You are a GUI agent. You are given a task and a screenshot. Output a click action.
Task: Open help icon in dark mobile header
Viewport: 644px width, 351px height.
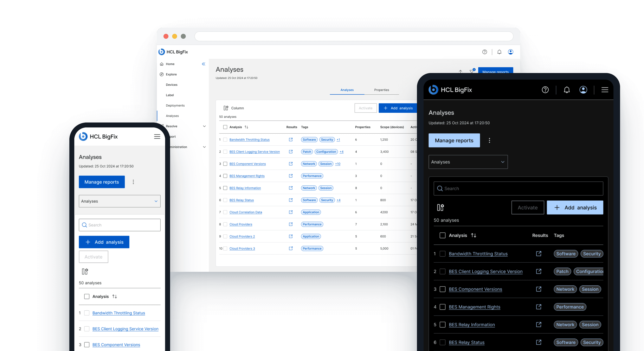pos(545,90)
